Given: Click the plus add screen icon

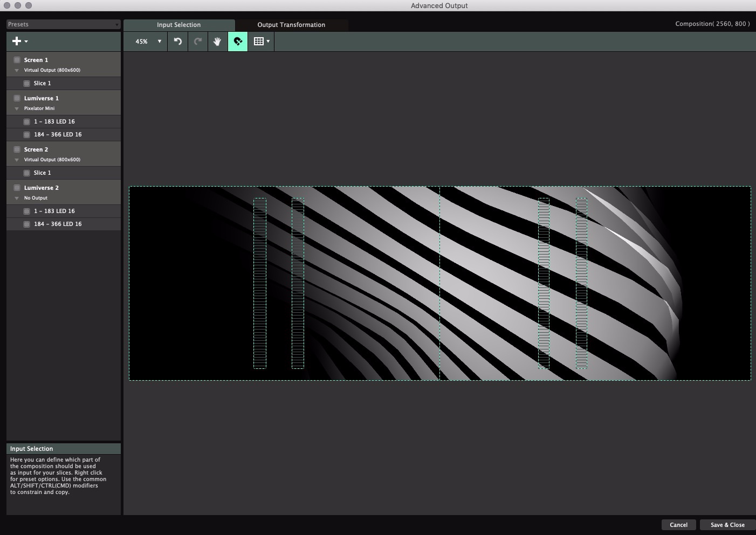Looking at the screenshot, I should [17, 41].
